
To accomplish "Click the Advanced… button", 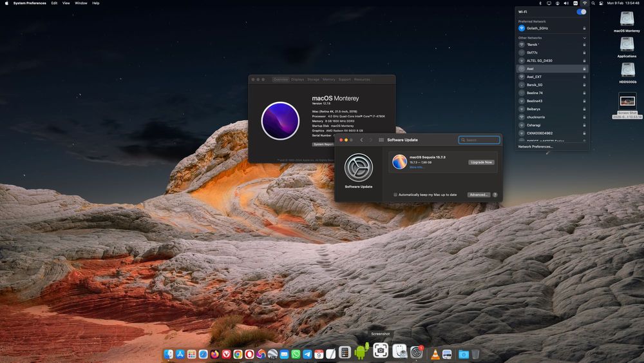I will click(x=478, y=195).
